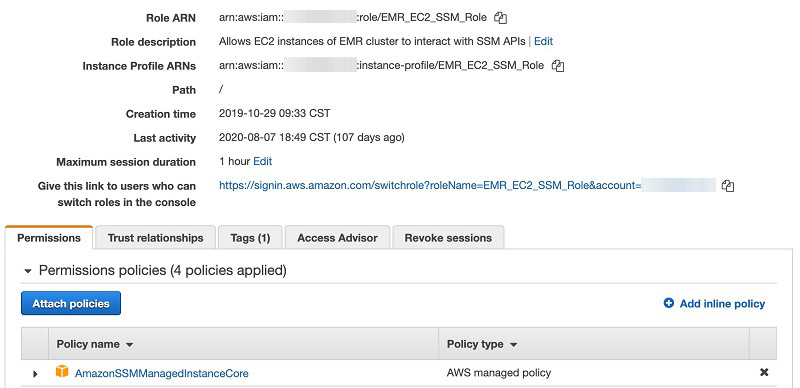Remove AmazonSSMManagedInstanceCore policy with X icon

[x=764, y=372]
